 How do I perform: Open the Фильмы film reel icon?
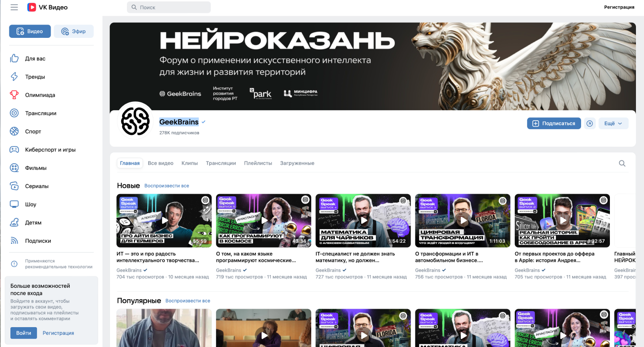pos(14,168)
